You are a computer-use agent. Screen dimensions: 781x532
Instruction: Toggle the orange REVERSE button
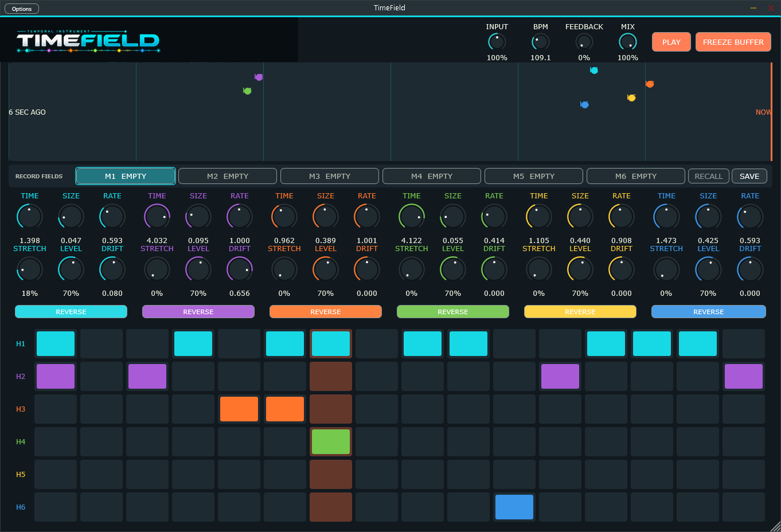point(326,311)
